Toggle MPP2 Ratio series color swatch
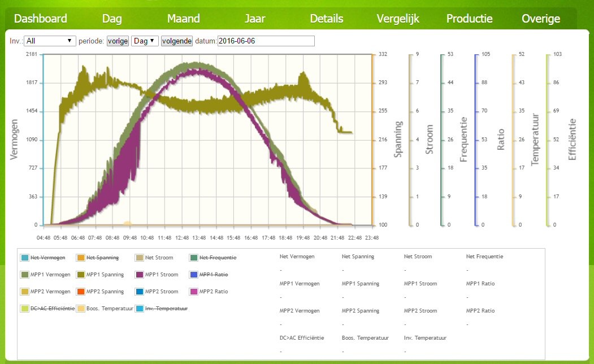594x364 pixels. coord(194,292)
